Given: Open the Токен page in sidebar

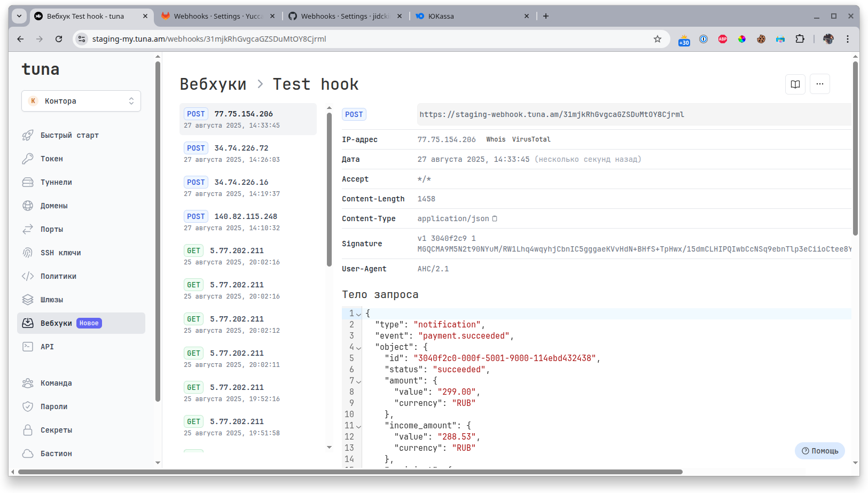Looking at the screenshot, I should coord(81,159).
